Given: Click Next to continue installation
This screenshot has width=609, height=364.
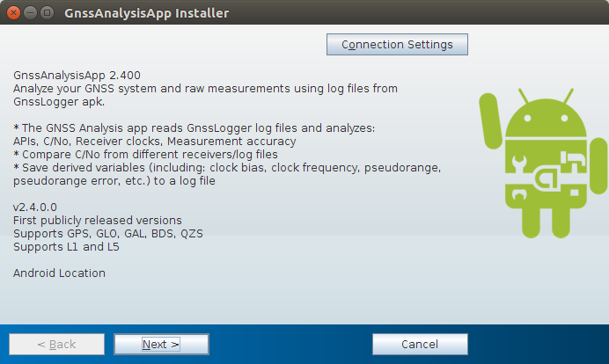Looking at the screenshot, I should (161, 344).
